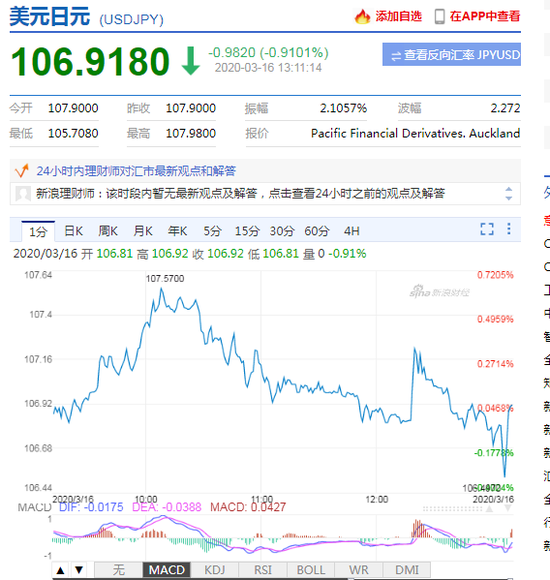The height and width of the screenshot is (580, 550).
Task: Click the 最高 value 107.9800
Action: point(190,133)
